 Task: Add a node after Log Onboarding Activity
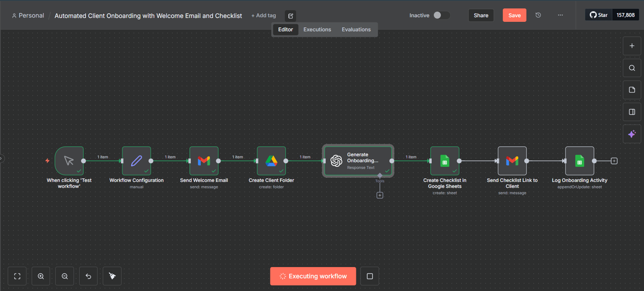click(614, 161)
